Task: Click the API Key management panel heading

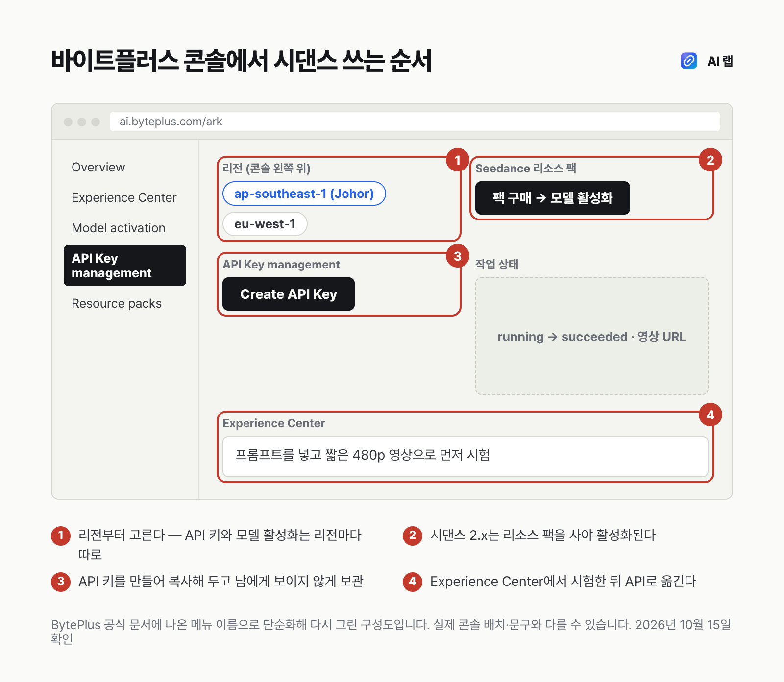Action: tap(281, 264)
